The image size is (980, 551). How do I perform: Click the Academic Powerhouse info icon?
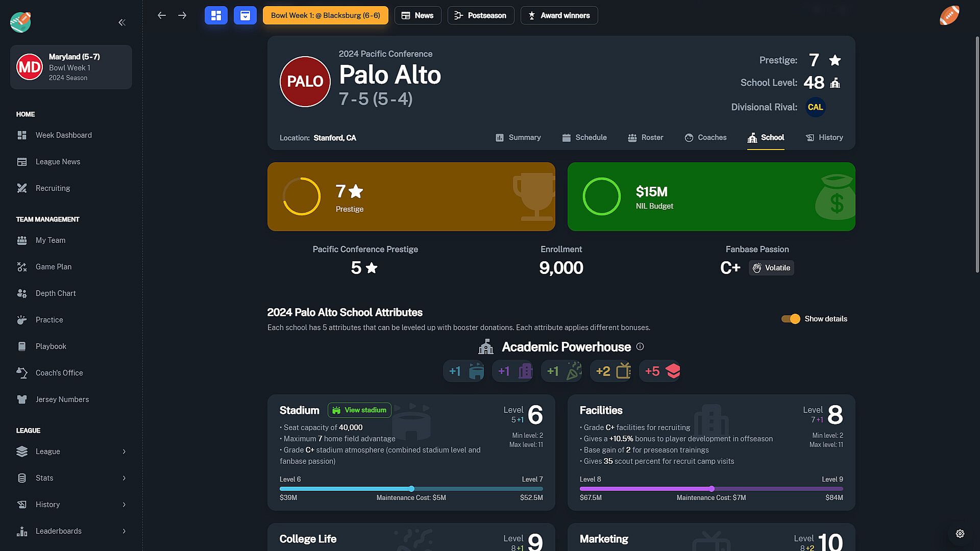coord(640,347)
